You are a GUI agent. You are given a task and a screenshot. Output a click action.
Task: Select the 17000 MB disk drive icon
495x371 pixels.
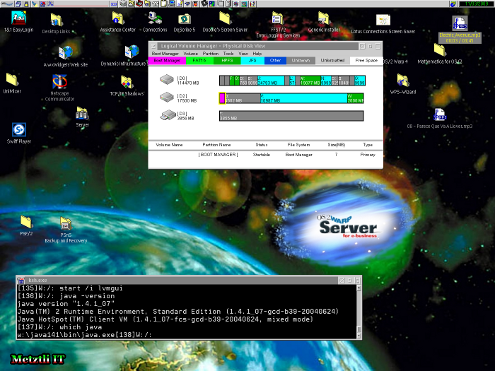pos(167,97)
